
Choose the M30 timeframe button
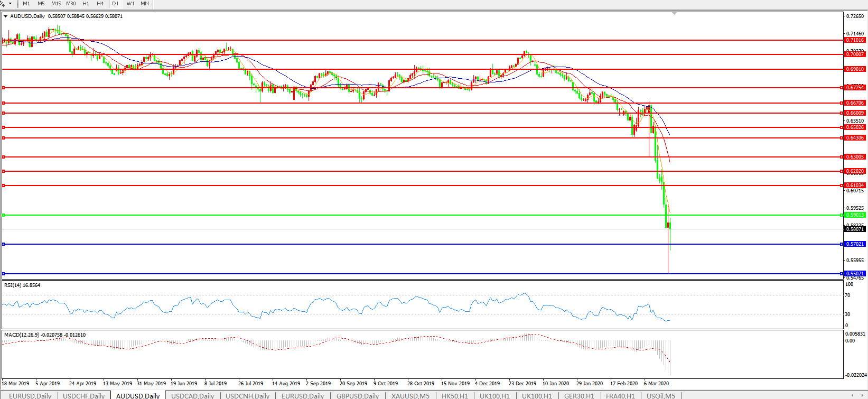tap(71, 4)
